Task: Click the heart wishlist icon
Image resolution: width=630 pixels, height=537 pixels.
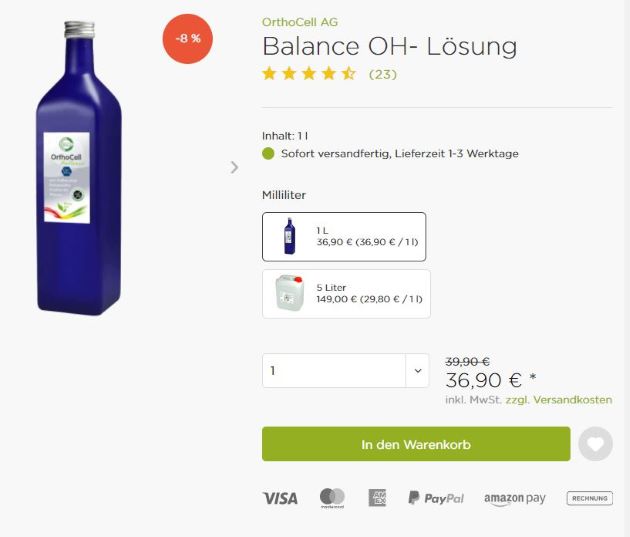Action: (595, 444)
